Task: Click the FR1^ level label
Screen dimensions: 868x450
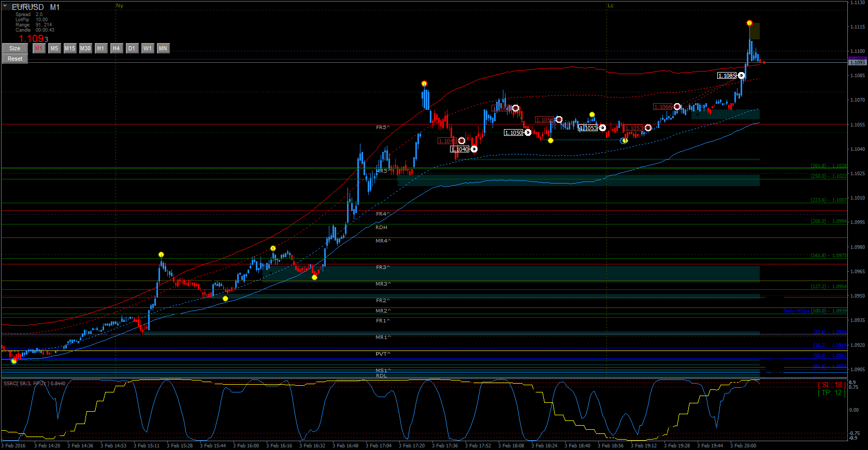Action: tap(383, 321)
